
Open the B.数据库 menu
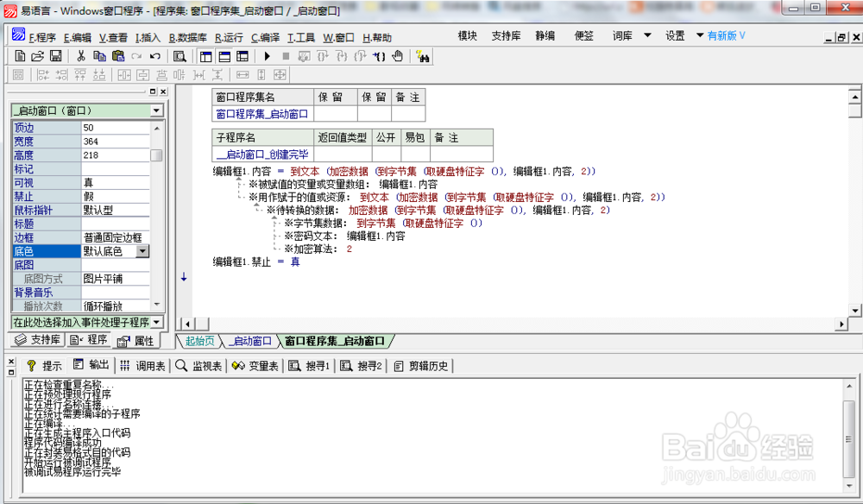pos(187,37)
